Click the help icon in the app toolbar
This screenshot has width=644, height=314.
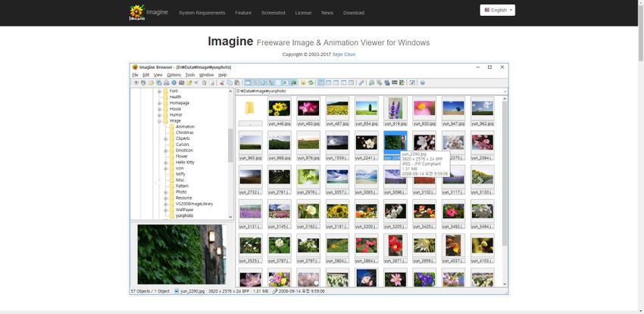tap(422, 82)
